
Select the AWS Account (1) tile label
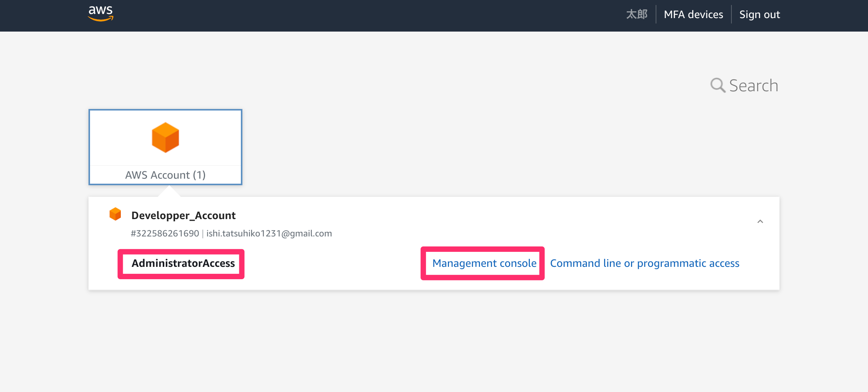click(165, 175)
